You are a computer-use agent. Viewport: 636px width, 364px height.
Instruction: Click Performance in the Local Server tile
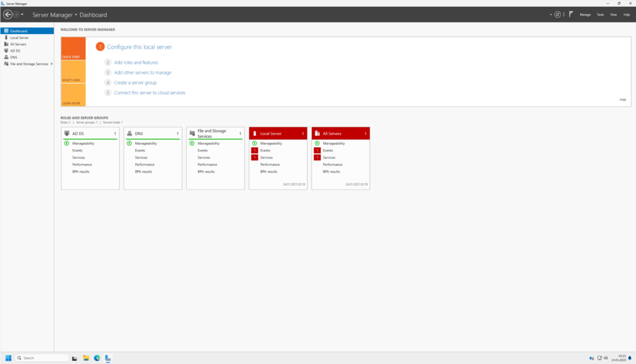(270, 165)
